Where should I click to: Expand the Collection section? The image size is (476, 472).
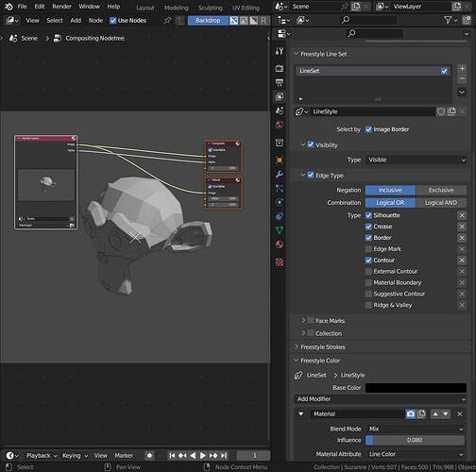303,333
